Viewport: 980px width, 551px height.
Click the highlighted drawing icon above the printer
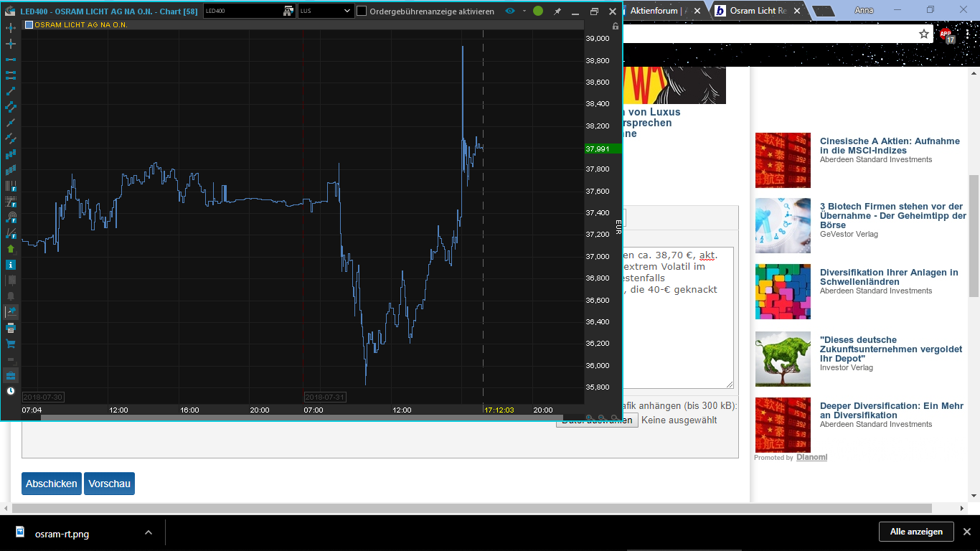[11, 312]
